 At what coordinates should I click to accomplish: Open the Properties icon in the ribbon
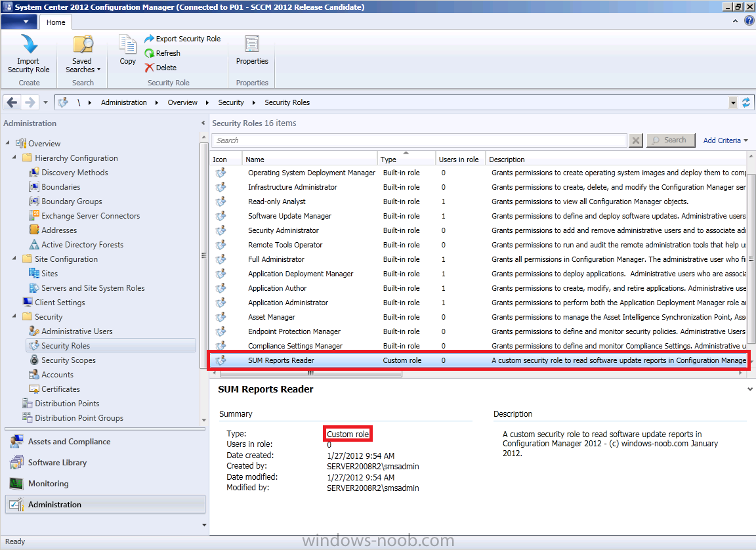click(252, 45)
